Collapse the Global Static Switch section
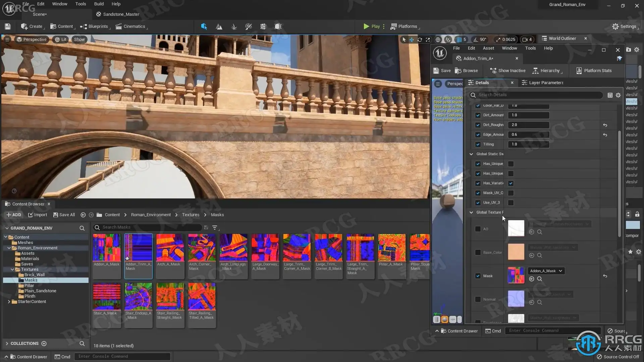644x362 pixels. pos(471,154)
